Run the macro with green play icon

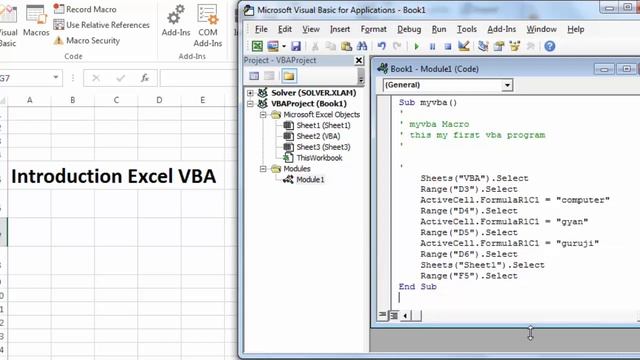[x=417, y=47]
